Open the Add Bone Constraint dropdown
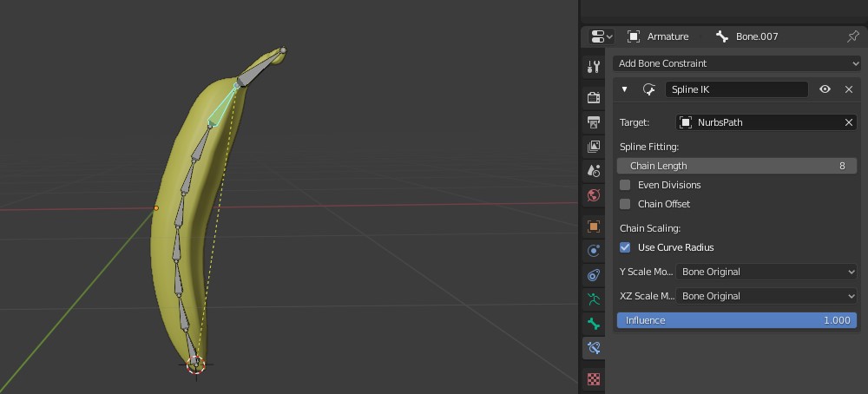 737,63
